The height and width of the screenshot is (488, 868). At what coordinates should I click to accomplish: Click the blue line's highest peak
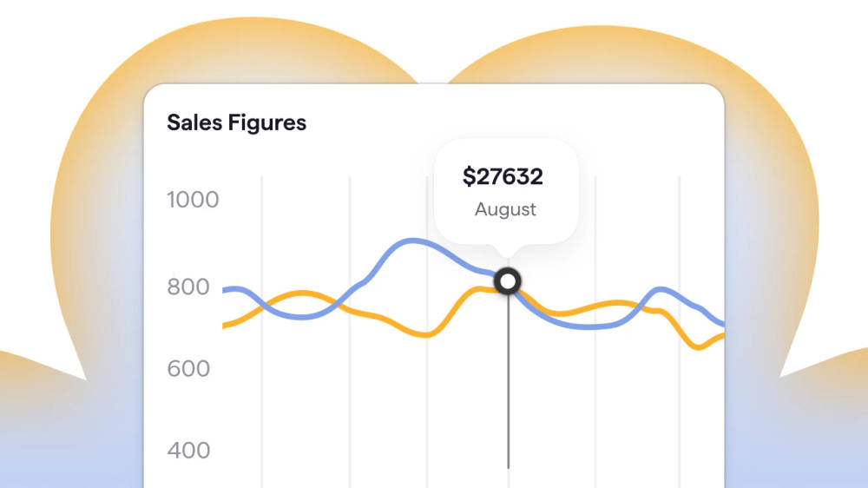411,241
